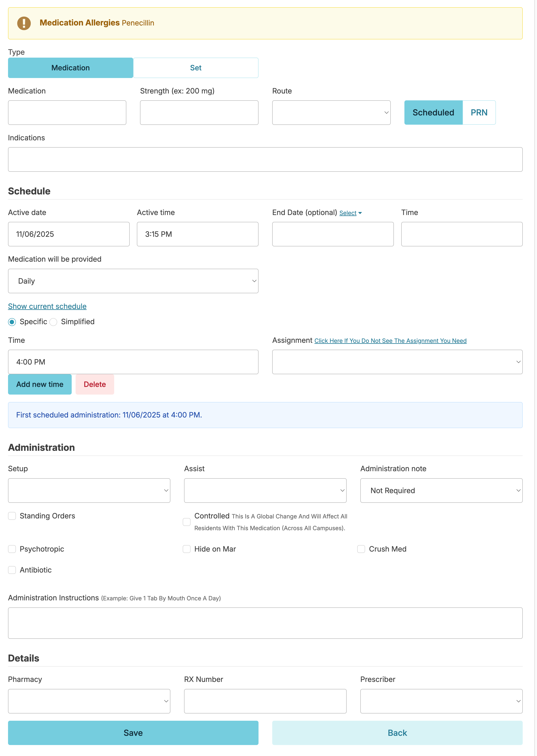Check the Psychotropic checkbox

pos(12,549)
